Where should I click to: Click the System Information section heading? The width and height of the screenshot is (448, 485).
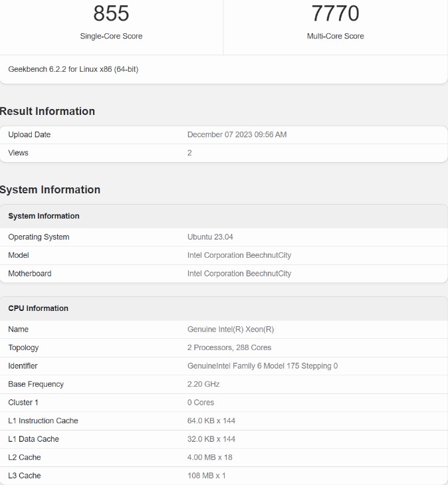pos(51,190)
